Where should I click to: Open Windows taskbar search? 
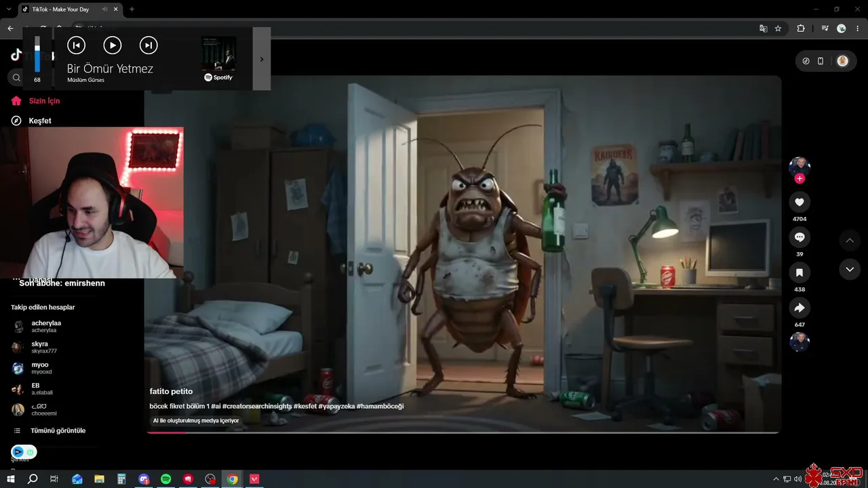pos(33,479)
